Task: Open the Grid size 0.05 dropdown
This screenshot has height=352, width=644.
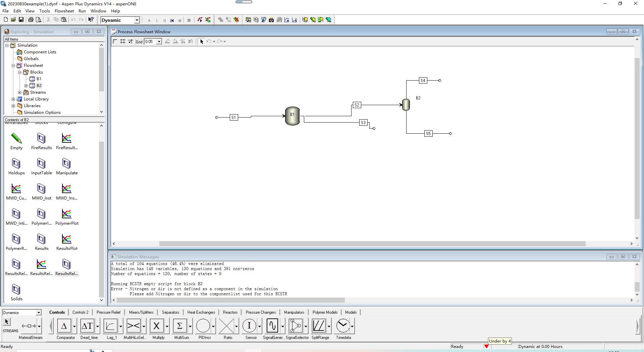Action: (159, 42)
